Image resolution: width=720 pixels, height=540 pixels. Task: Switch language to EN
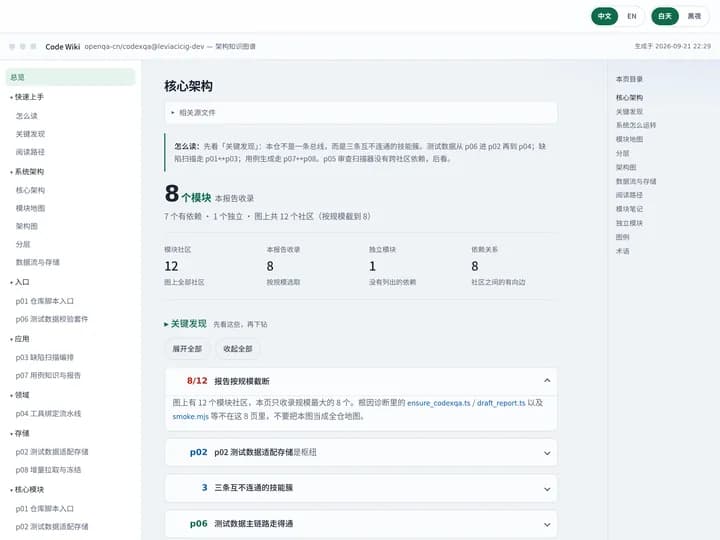[x=632, y=17]
